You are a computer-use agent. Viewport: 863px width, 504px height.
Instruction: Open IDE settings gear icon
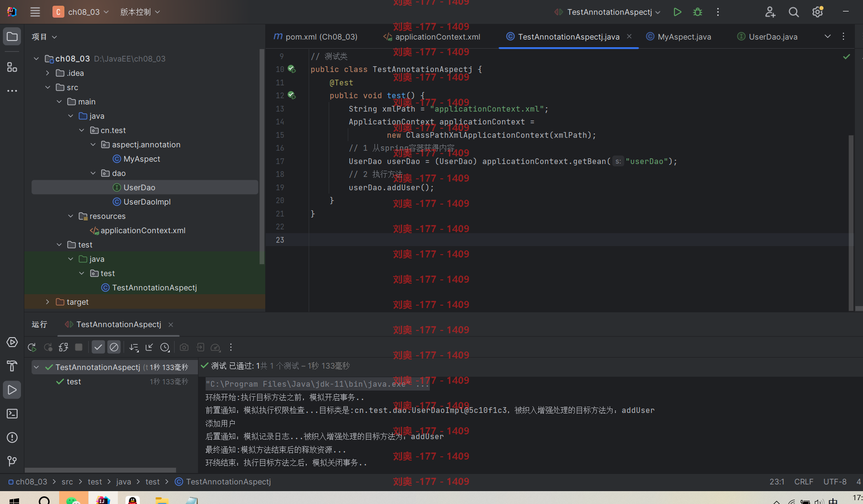pos(818,12)
